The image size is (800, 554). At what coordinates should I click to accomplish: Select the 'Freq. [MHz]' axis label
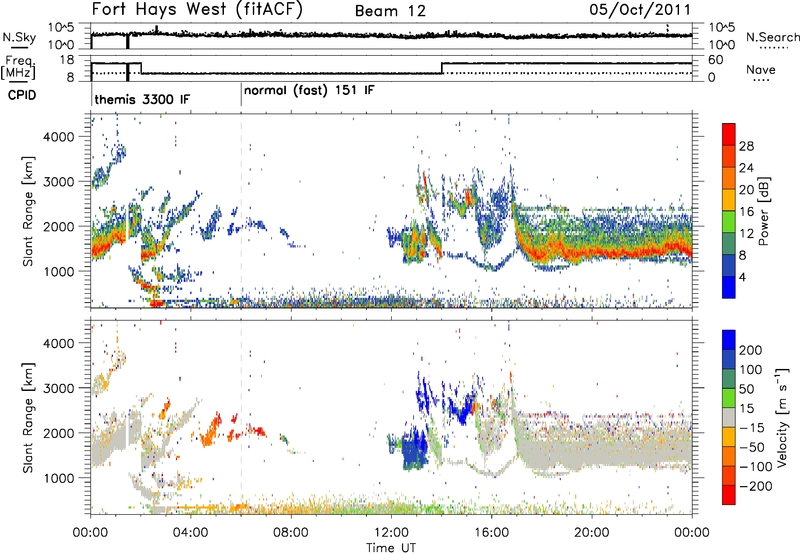coord(19,68)
